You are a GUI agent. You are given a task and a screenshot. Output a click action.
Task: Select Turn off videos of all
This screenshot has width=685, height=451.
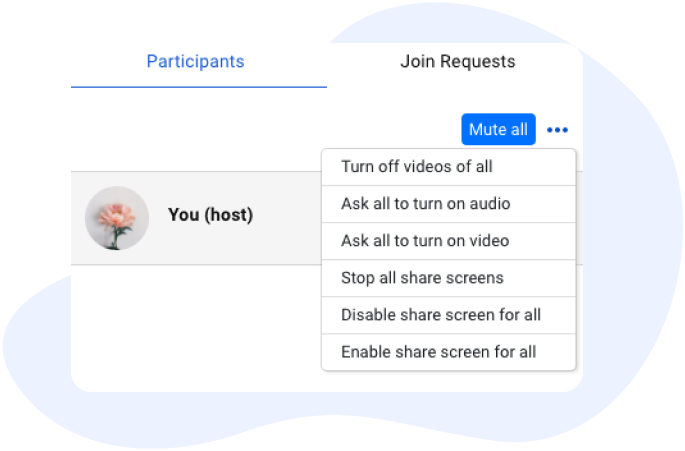click(x=449, y=167)
